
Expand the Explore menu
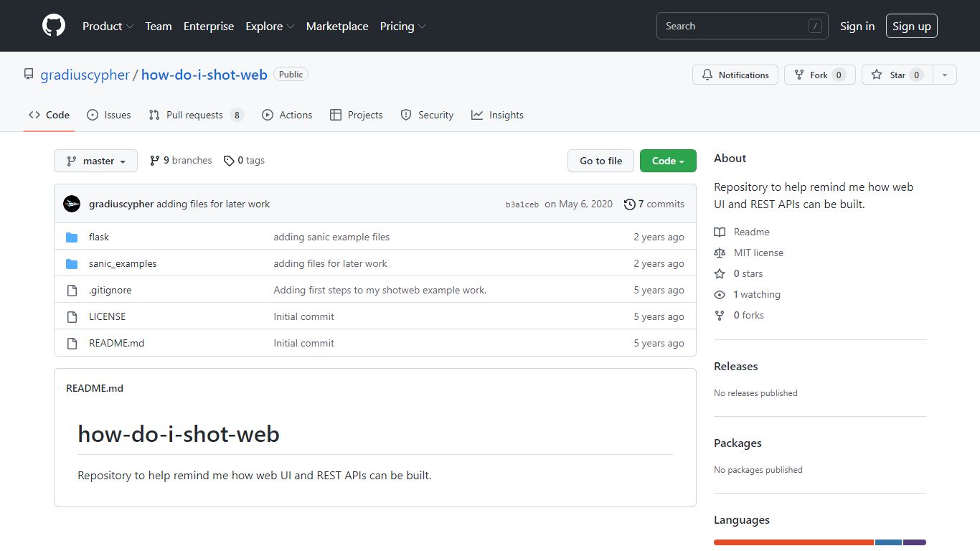pyautogui.click(x=270, y=26)
